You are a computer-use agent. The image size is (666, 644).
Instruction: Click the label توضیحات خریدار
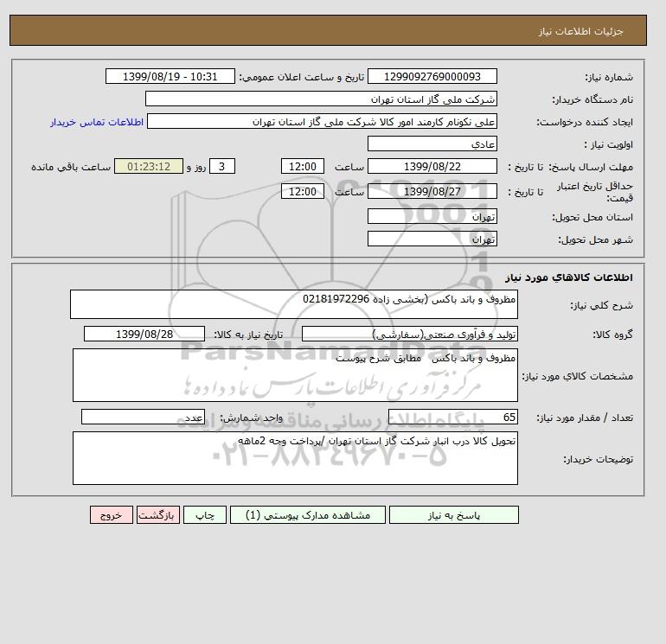(598, 459)
